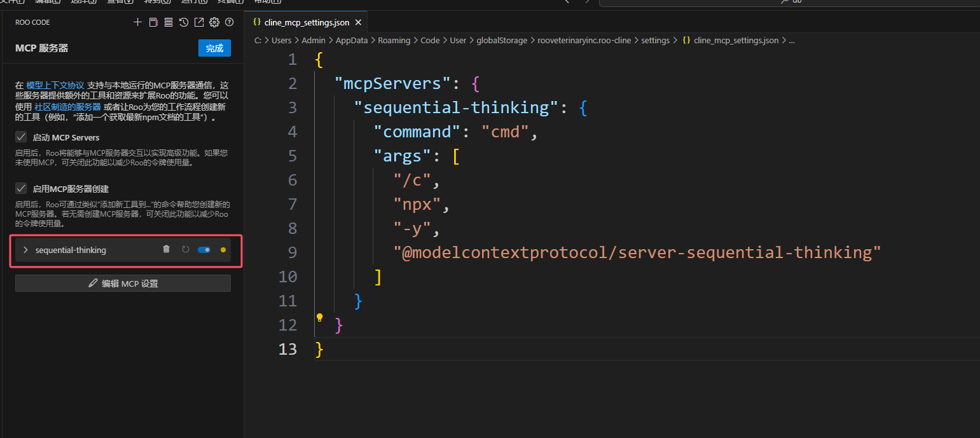
Task: Open task History clock icon
Action: coord(184,22)
